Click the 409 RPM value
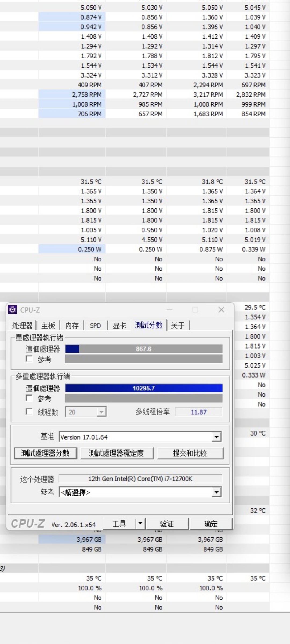Image resolution: width=290 pixels, height=644 pixels. (90, 85)
